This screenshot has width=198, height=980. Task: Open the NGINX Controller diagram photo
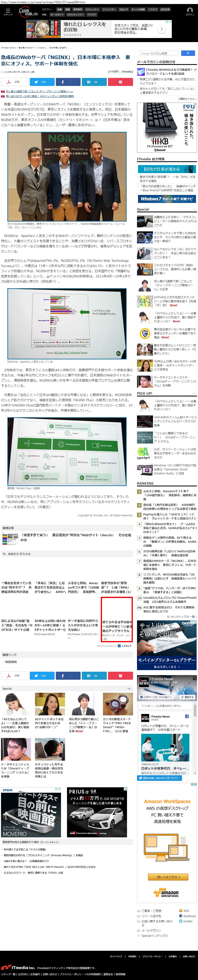[x=67, y=452]
